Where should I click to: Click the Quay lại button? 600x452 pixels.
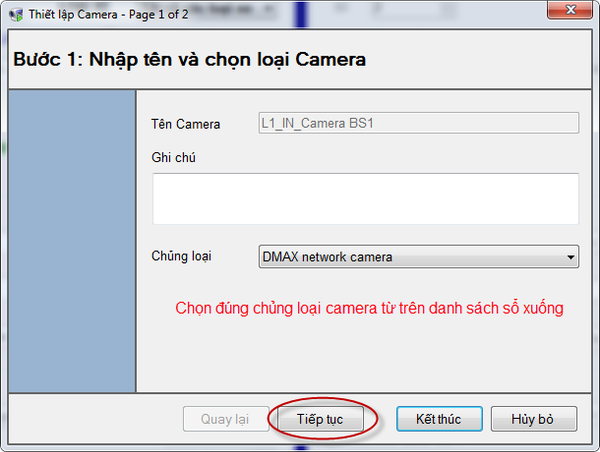(x=225, y=419)
